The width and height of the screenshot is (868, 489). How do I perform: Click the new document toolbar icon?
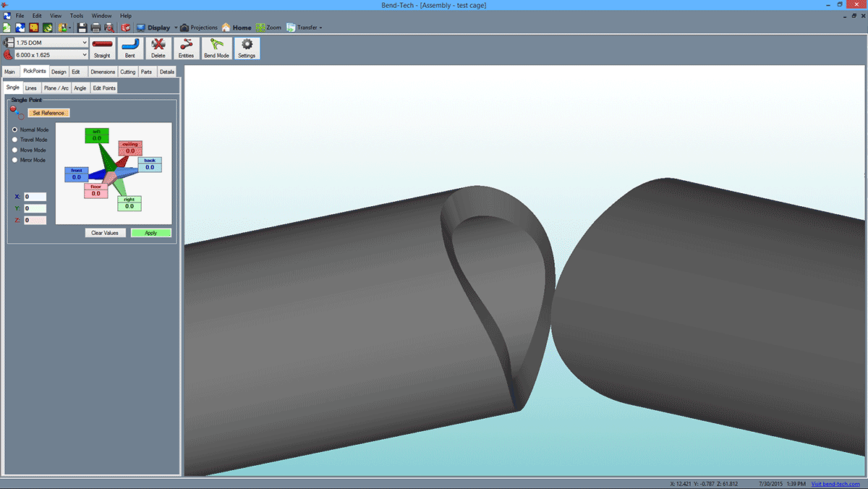coord(7,27)
